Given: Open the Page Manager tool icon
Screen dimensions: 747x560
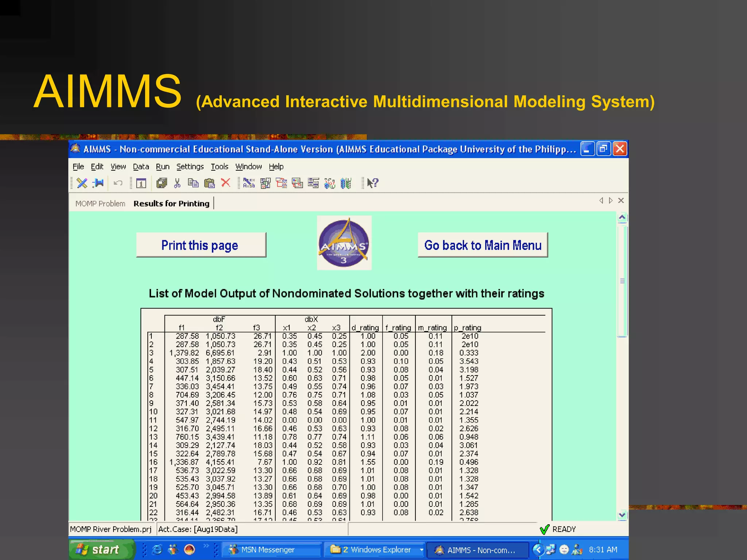Looking at the screenshot, I should pos(281,183).
